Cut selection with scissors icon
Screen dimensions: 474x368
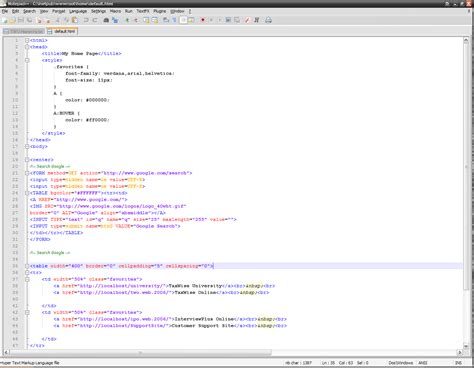tap(57, 20)
